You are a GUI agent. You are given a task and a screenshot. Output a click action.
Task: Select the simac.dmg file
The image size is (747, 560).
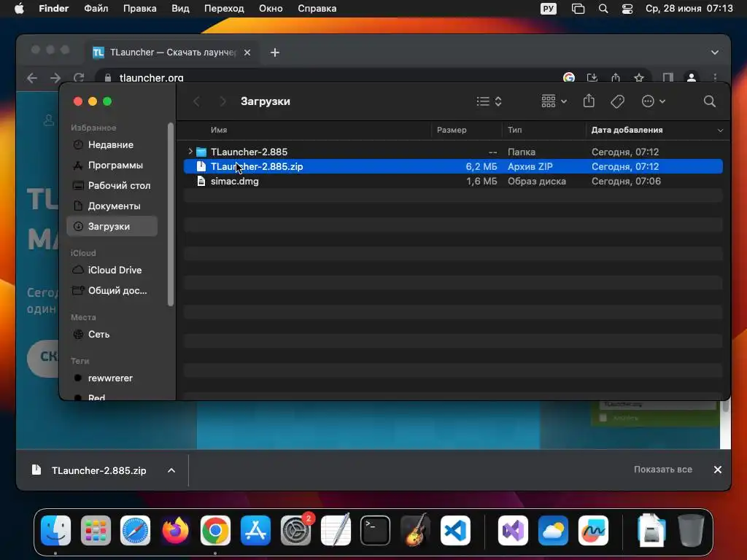coord(453,181)
